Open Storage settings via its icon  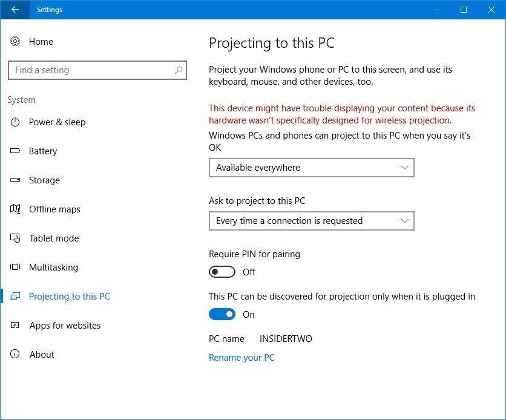(x=15, y=180)
